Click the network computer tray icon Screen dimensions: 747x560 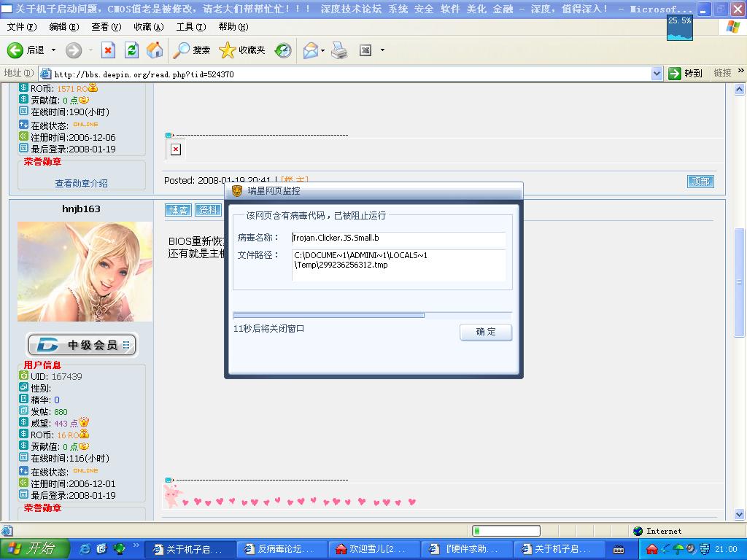point(705,550)
